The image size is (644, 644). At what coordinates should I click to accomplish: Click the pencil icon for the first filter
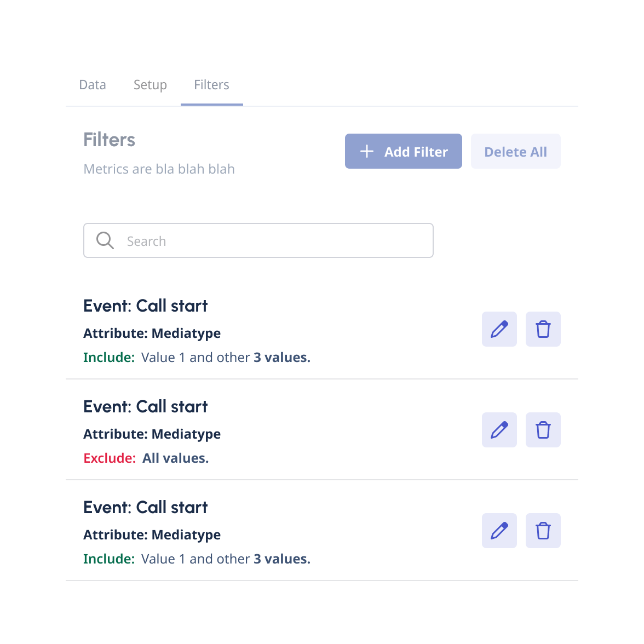click(x=499, y=329)
